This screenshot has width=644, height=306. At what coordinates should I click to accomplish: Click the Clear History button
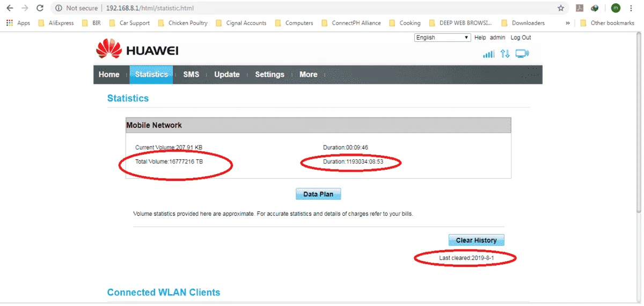(x=477, y=241)
